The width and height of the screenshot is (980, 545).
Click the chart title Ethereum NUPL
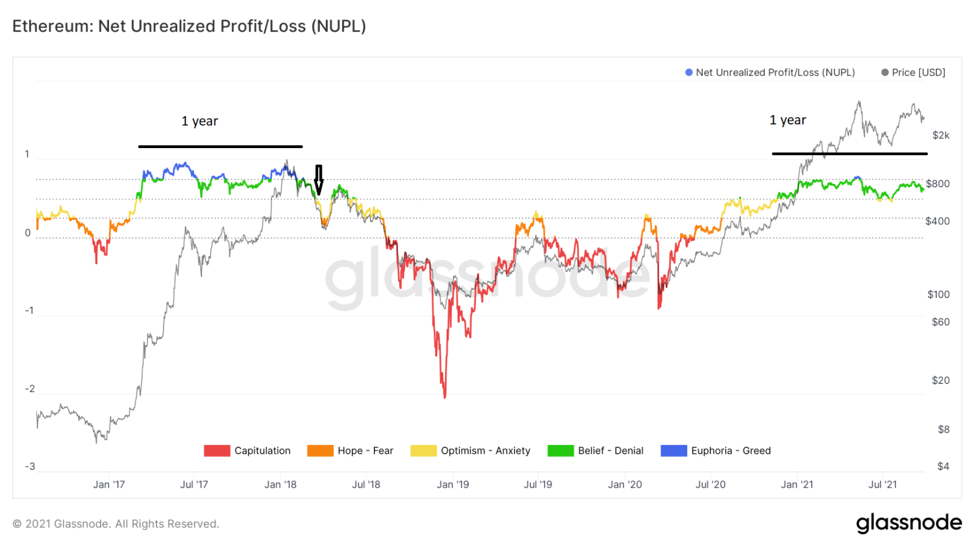[189, 27]
